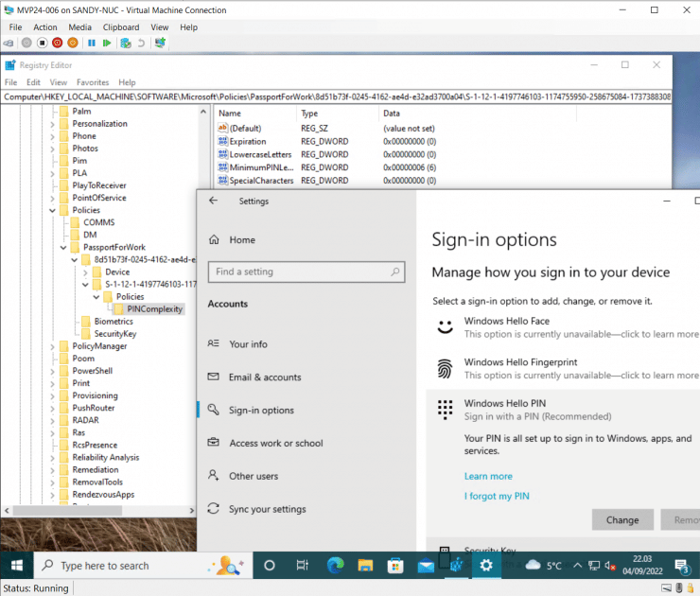
Task: Click the orange Save VM state icon
Action: pos(73,43)
